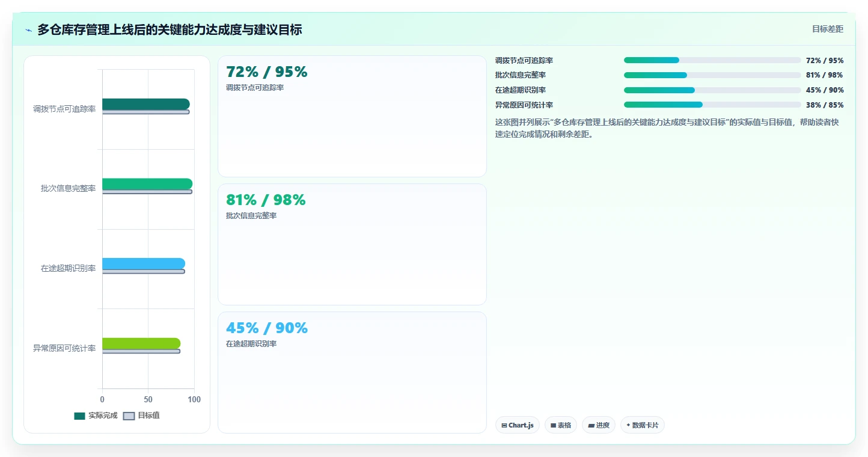Click the 批次信息完整率 progress bar
868x457 pixels.
pos(712,75)
